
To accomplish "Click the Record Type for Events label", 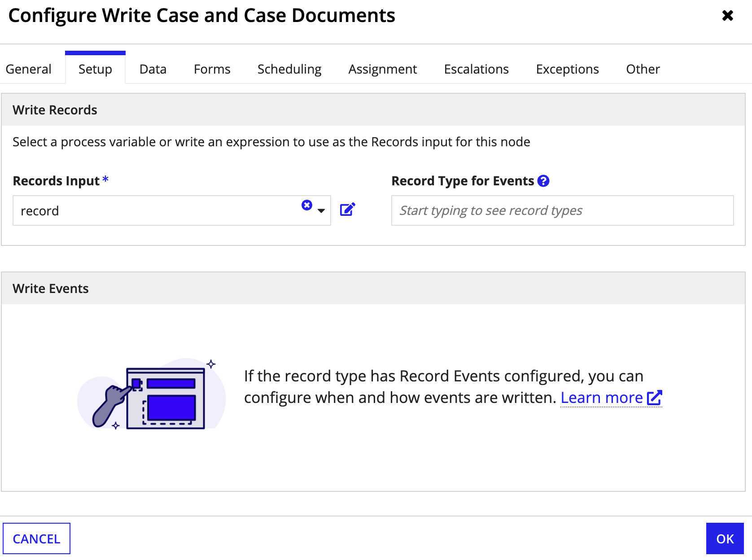I will click(463, 181).
